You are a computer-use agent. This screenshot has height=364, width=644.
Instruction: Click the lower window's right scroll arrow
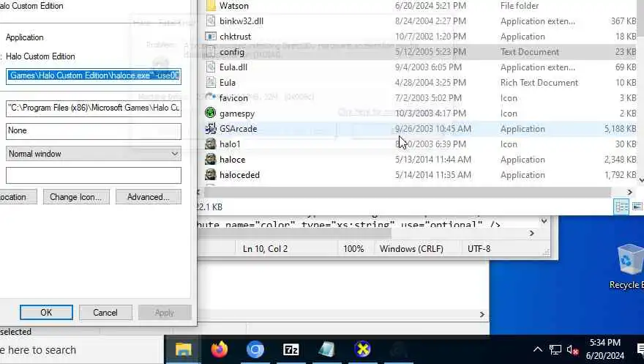pos(482,314)
